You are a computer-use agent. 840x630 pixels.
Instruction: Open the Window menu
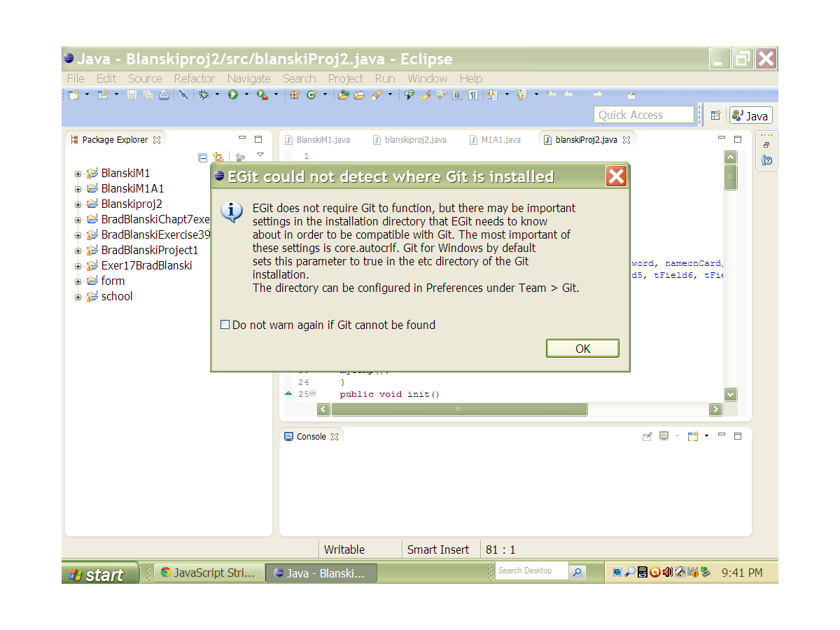[x=428, y=78]
